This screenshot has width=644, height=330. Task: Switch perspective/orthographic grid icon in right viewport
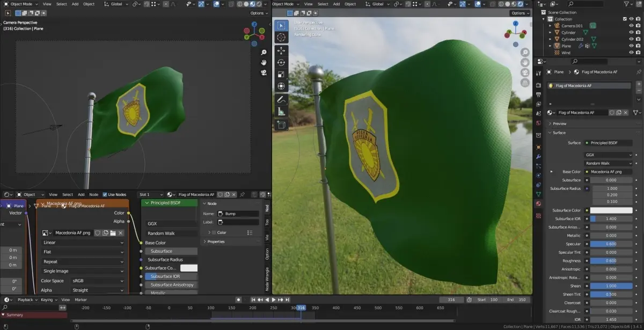(524, 82)
